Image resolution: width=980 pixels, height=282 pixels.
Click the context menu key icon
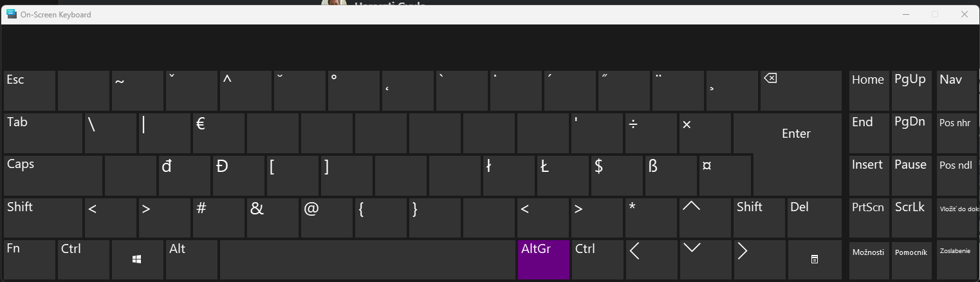[814, 259]
